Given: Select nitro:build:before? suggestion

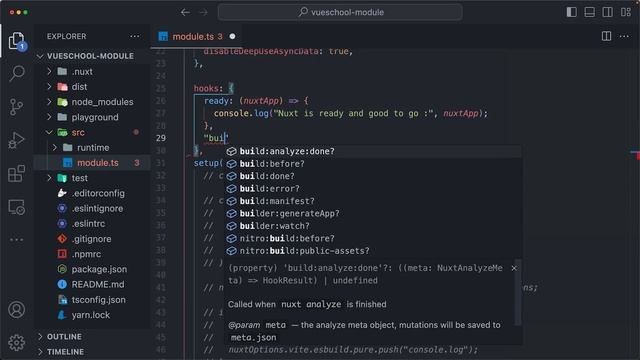Looking at the screenshot, I should click(x=373, y=238).
